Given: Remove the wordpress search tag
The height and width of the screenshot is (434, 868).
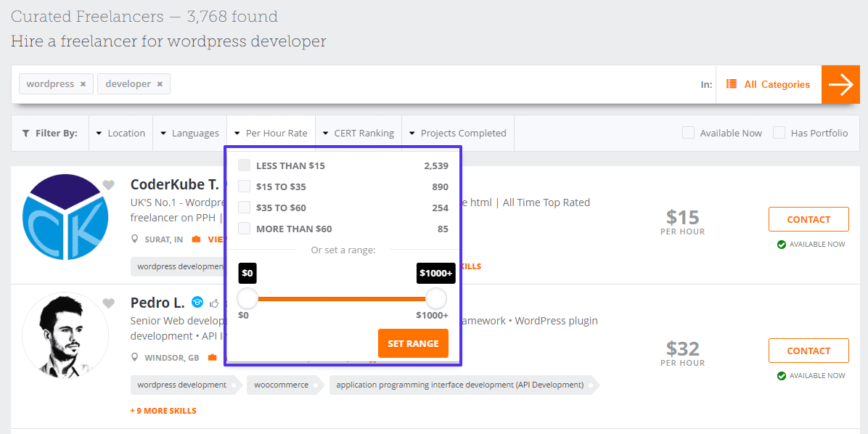Looking at the screenshot, I should coord(83,83).
